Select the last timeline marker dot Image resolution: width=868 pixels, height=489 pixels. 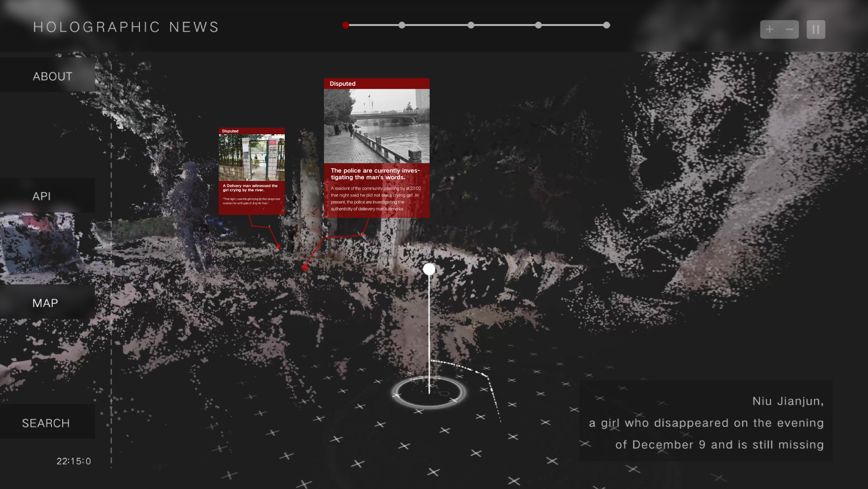coord(607,25)
